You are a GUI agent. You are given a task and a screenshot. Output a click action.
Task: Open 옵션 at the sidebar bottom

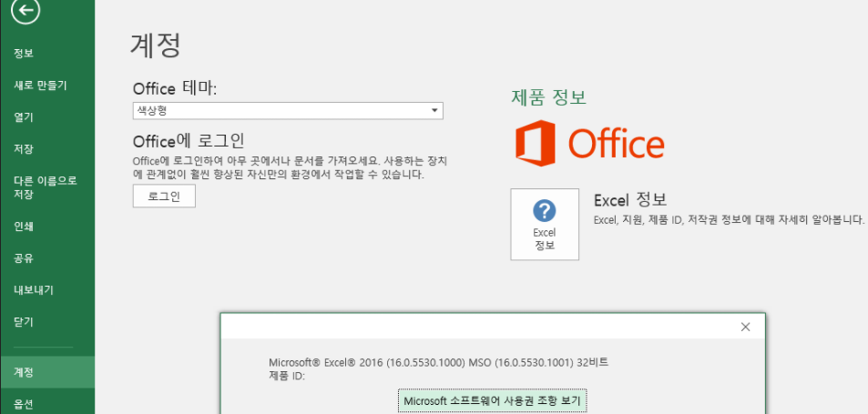24,404
